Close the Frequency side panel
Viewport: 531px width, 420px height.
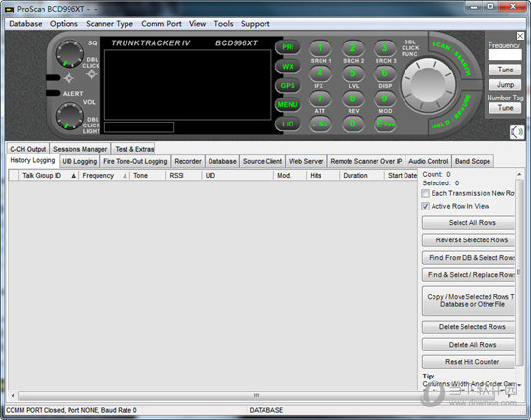click(x=520, y=36)
